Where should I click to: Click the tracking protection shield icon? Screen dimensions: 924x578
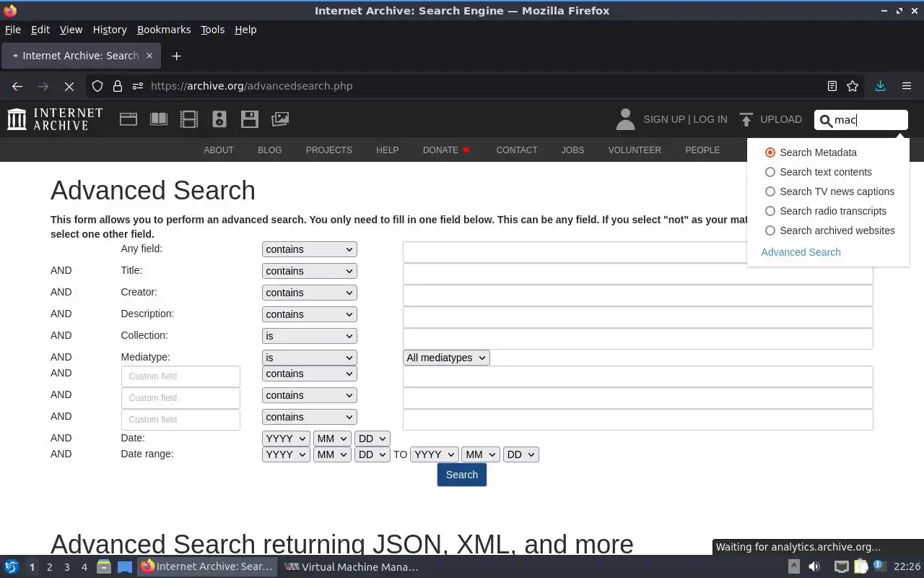click(97, 86)
